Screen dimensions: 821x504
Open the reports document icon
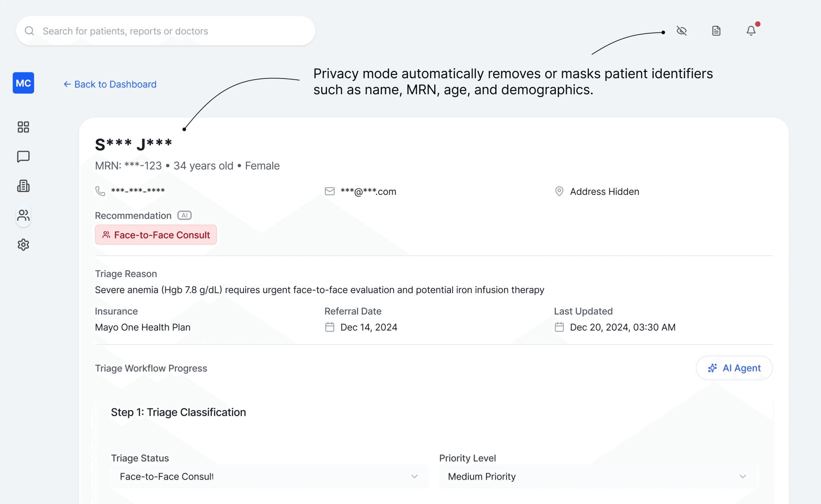716,31
